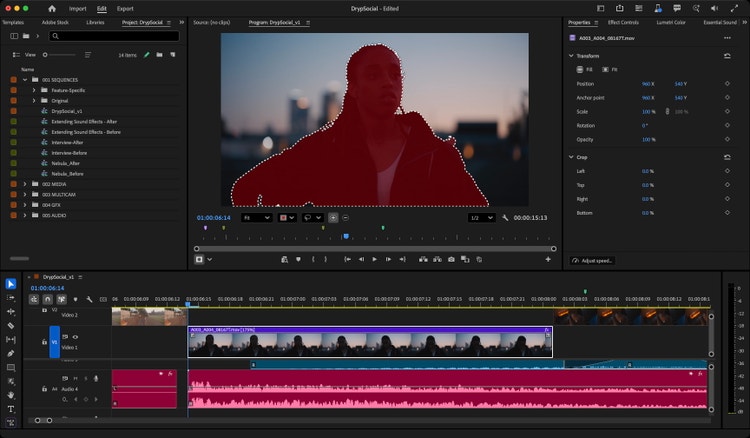Click the Lift button in Program monitor
Screen dimensions: 750x438
[x=423, y=259]
